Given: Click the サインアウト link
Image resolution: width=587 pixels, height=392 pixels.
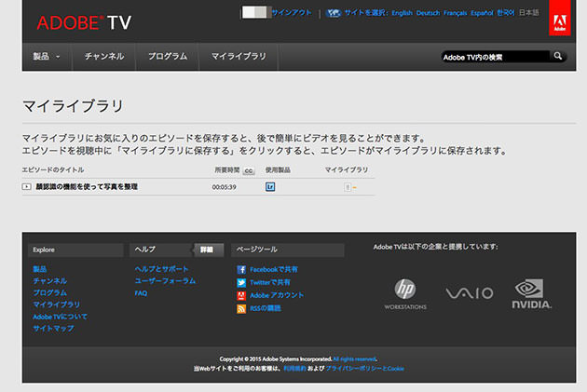Looking at the screenshot, I should [x=292, y=13].
